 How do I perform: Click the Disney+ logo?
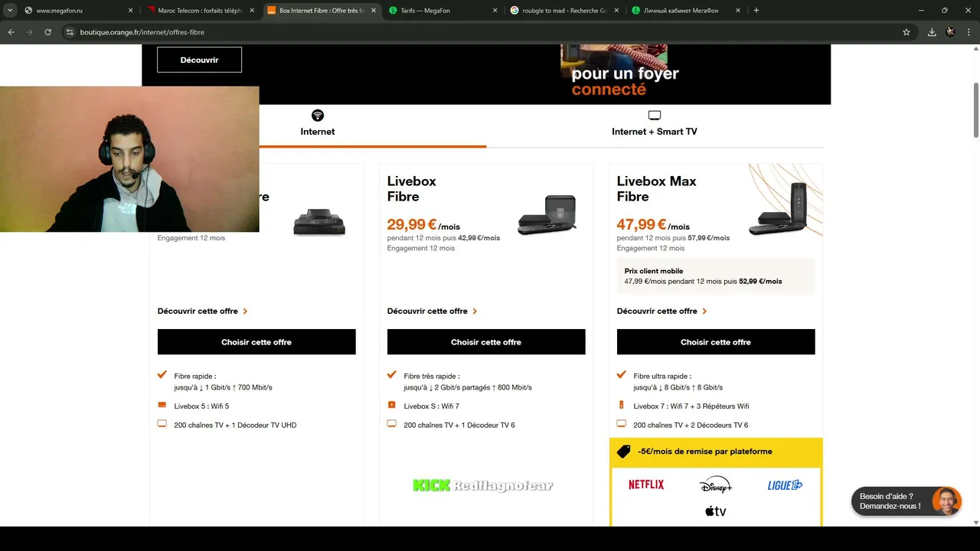tap(716, 484)
